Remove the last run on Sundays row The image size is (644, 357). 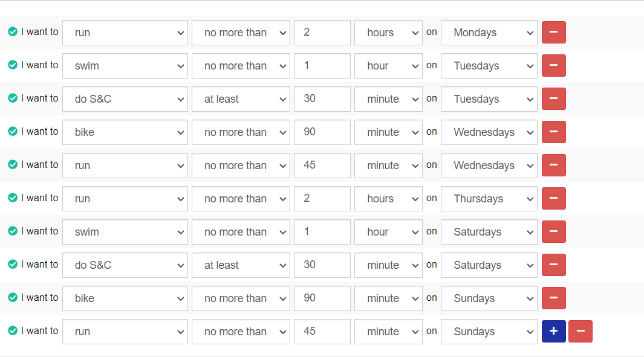pyautogui.click(x=581, y=332)
